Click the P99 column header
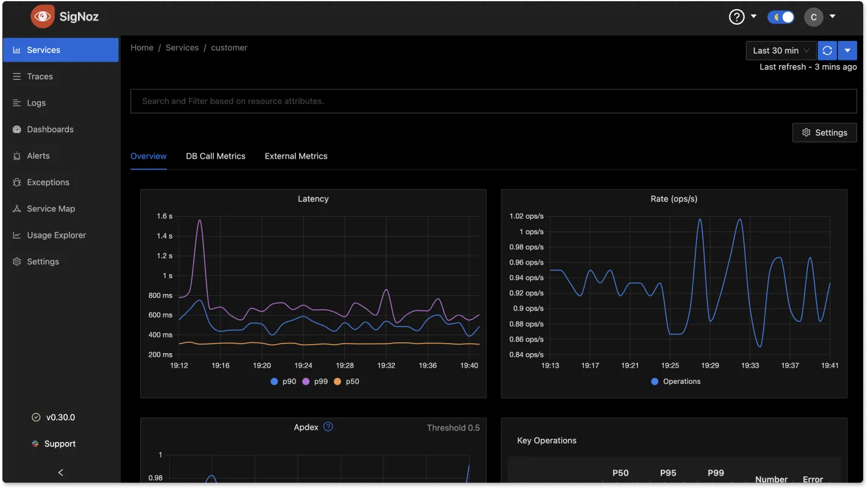868x489 pixels. point(715,473)
